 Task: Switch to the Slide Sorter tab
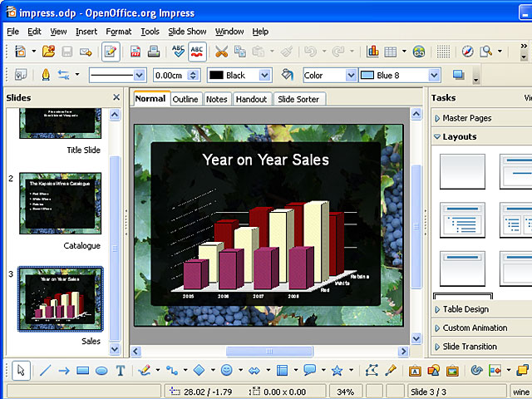(300, 99)
